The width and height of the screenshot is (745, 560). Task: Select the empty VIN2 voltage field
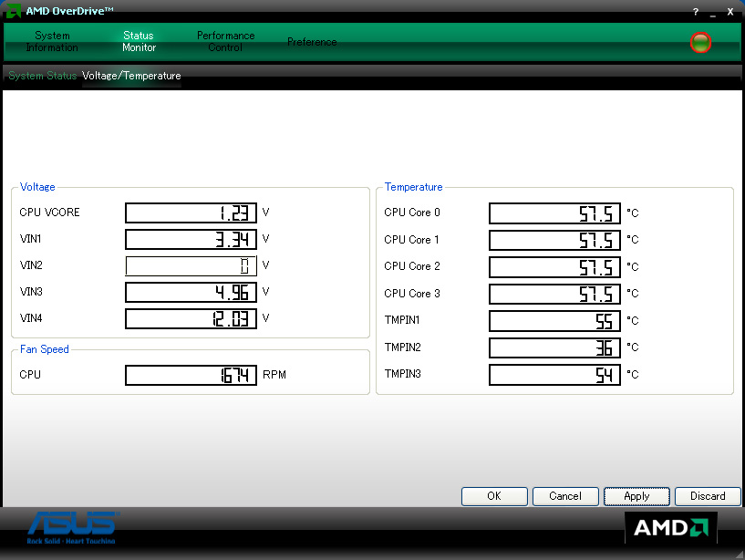coord(191,266)
